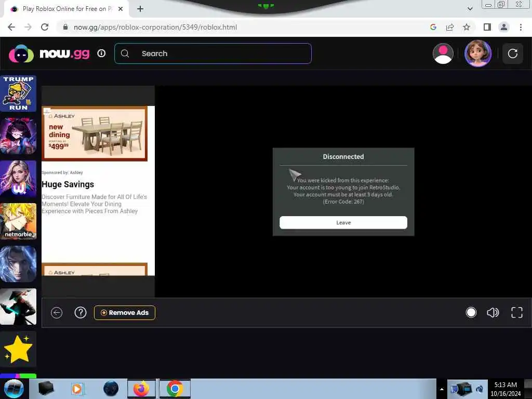Click the Remove Ads button
Viewport: 532px width, 399px height.
125,312
